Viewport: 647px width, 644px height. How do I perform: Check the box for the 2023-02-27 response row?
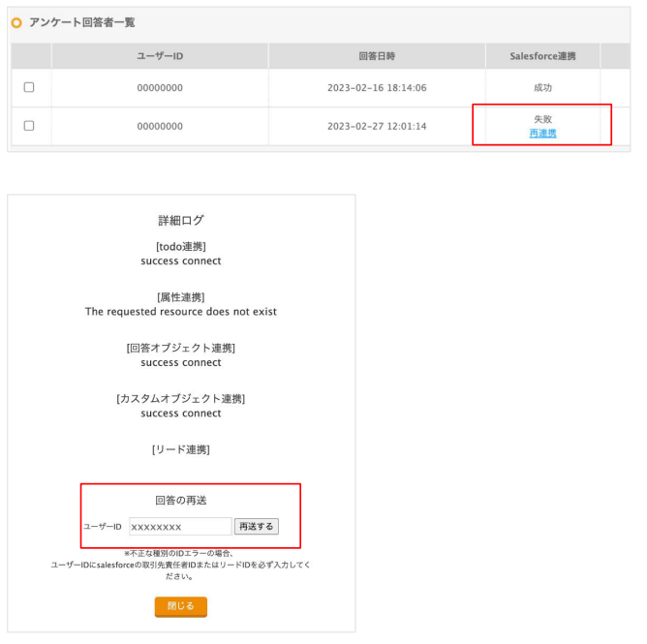click(x=29, y=126)
